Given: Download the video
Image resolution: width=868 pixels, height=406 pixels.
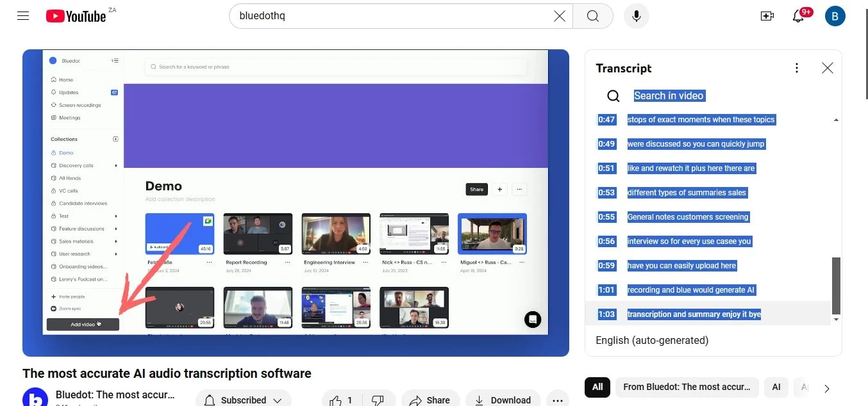Looking at the screenshot, I should coord(503,400).
